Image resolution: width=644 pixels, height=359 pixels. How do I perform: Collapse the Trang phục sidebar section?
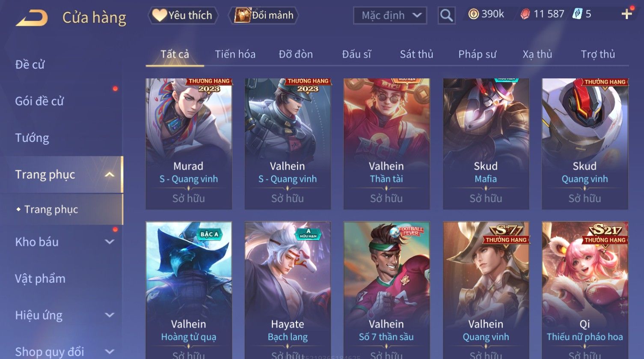(x=110, y=174)
